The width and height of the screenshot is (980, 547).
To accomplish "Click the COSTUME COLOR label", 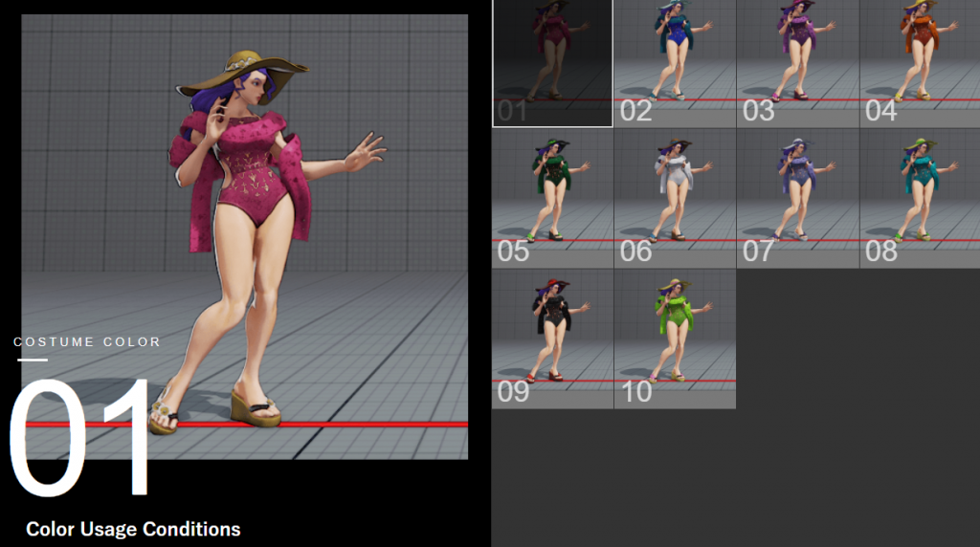I will pos(87,342).
